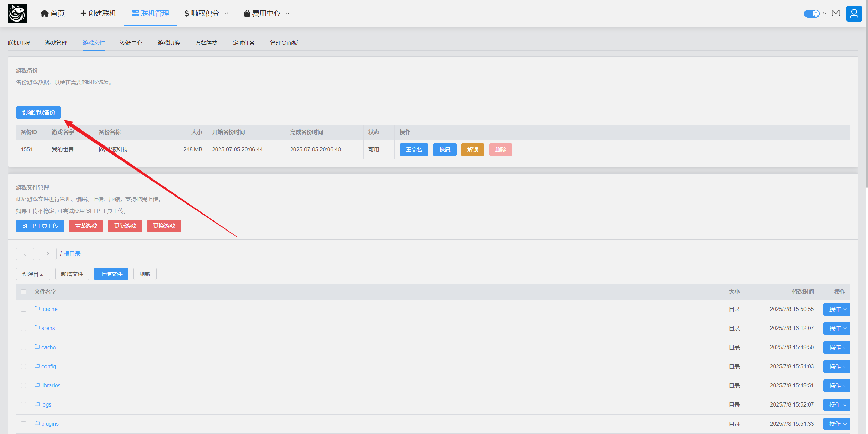The image size is (868, 434).
Task: Open the arena folder icon
Action: pos(37,328)
